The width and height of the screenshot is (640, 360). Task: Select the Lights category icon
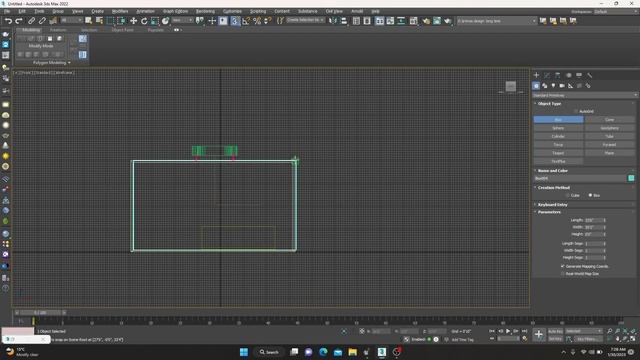pos(553,86)
